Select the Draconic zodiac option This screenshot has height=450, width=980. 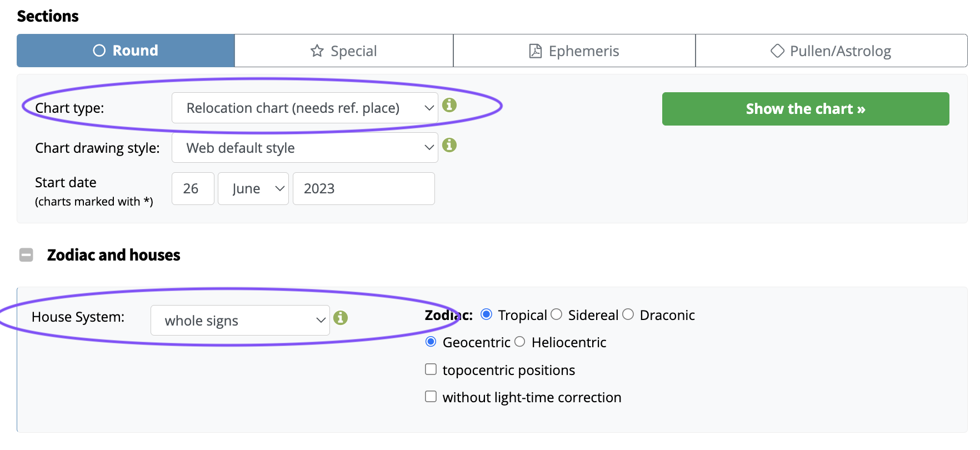click(x=628, y=315)
